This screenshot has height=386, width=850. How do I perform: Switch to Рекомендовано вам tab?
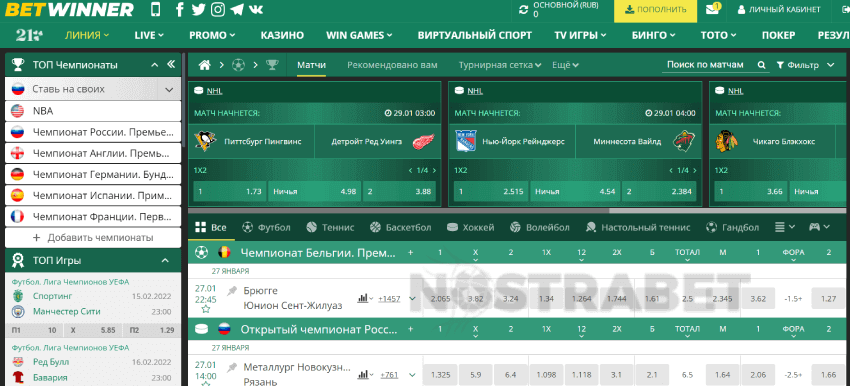coord(392,65)
